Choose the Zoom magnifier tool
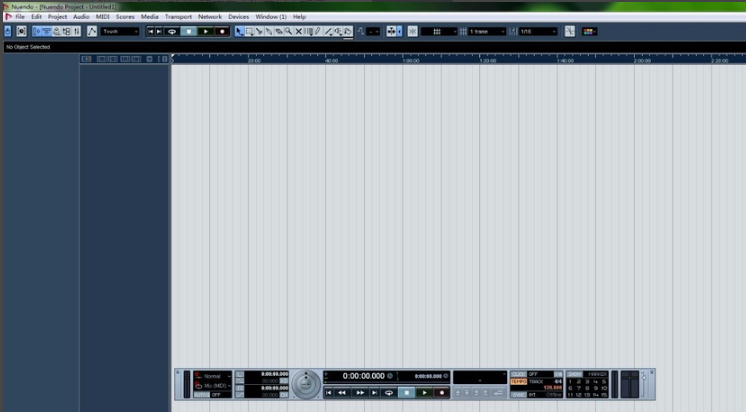The image size is (746, 412). pos(288,32)
